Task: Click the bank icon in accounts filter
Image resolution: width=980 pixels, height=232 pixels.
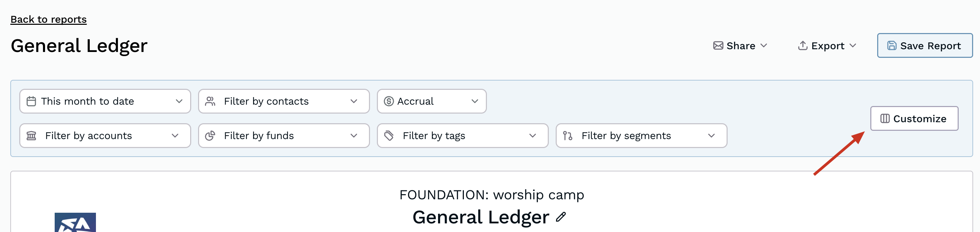Action: 31,136
